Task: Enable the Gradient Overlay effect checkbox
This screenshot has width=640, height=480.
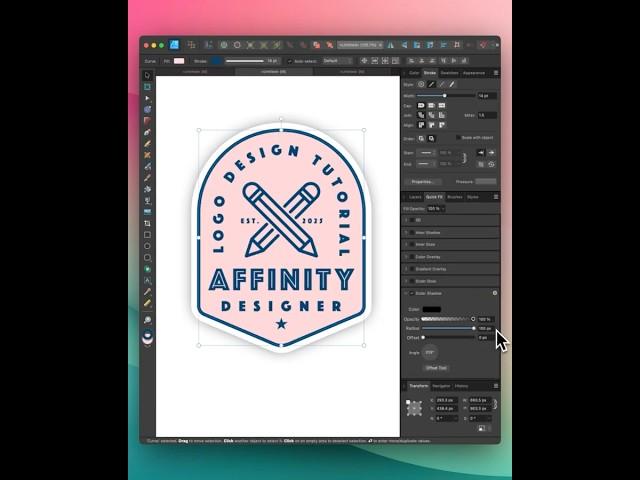Action: (412, 269)
